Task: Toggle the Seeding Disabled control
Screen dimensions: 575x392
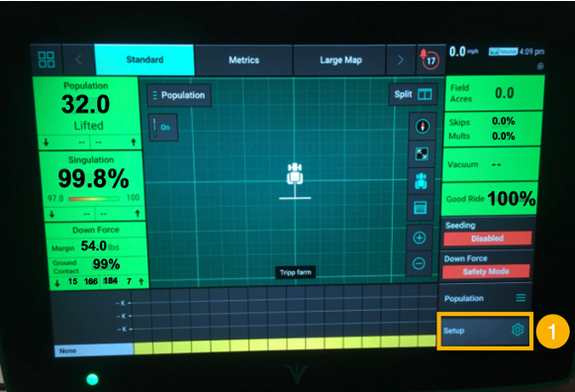Action: (487, 239)
